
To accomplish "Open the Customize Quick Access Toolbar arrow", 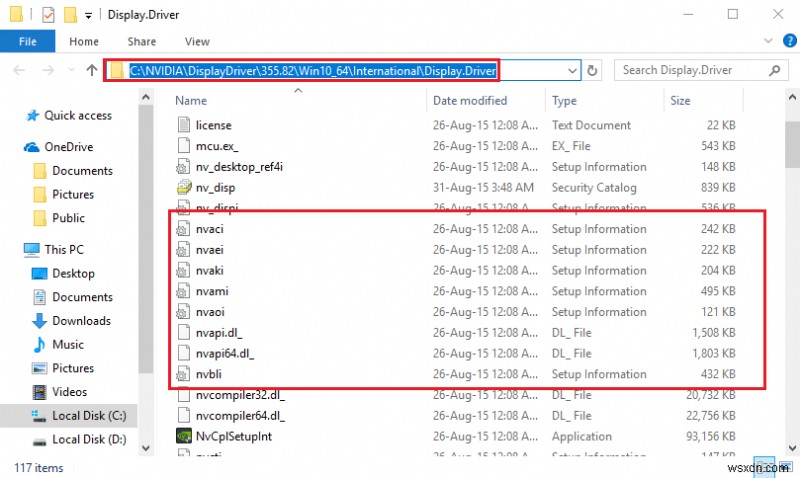I will (88, 16).
